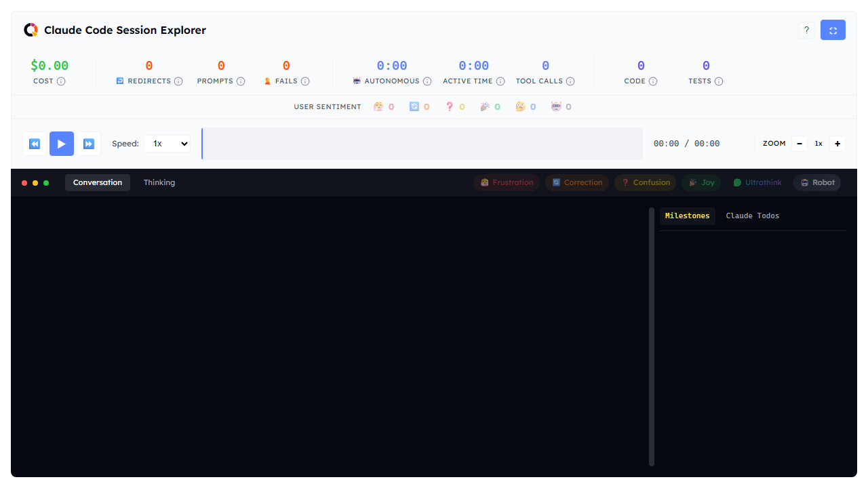868x488 pixels.
Task: Open the help question mark button
Action: [806, 30]
